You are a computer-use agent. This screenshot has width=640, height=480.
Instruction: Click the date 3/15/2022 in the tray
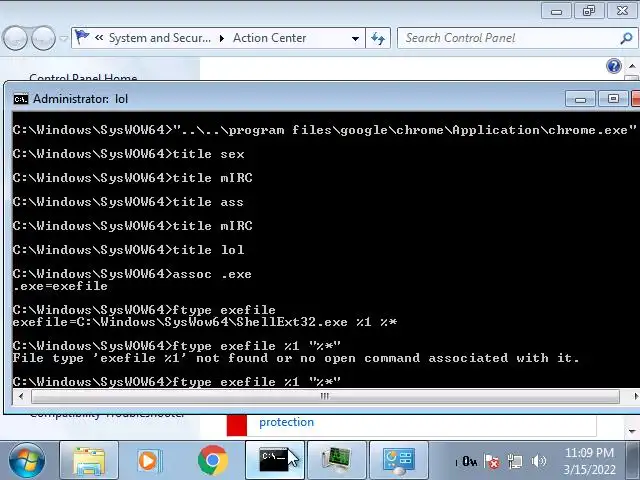tap(589, 470)
